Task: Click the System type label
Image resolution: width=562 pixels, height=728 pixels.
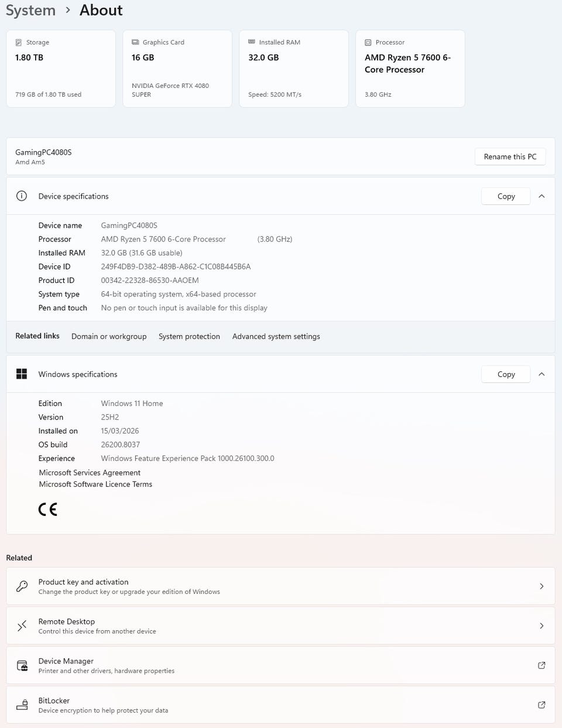Action: point(59,294)
